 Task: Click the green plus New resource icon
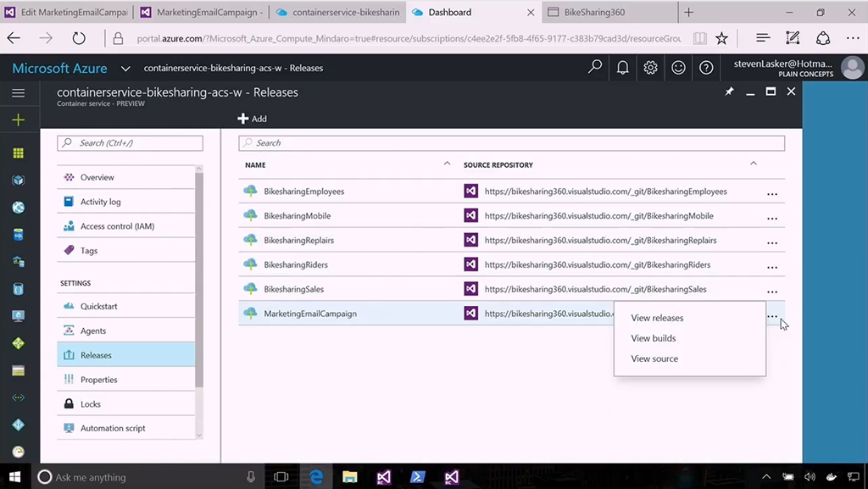(x=18, y=120)
